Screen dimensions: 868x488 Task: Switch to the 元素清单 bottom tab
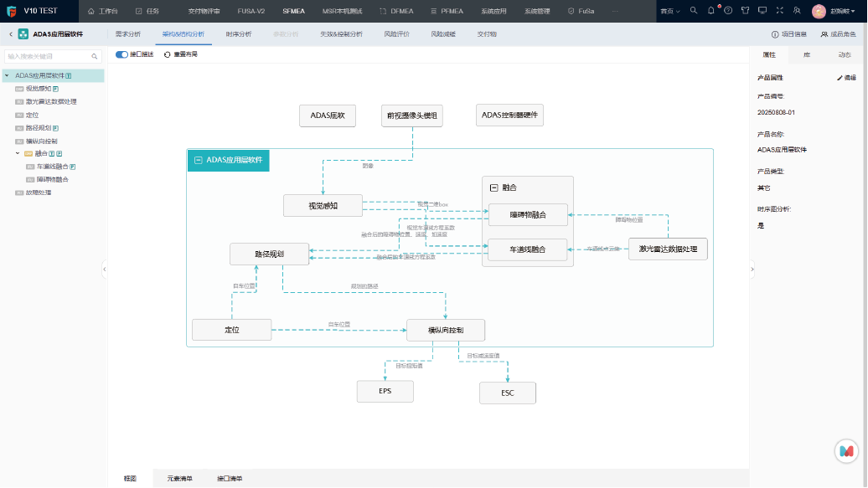(179, 479)
